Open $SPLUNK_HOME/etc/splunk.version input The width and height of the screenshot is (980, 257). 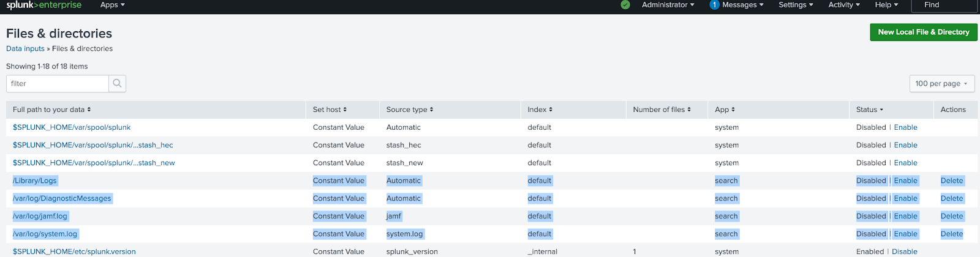point(74,251)
